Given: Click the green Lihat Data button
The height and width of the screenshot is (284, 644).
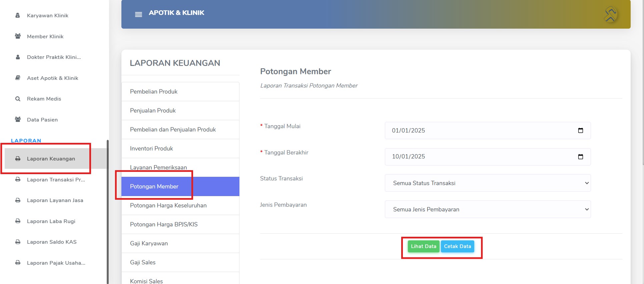Looking at the screenshot, I should tap(424, 246).
